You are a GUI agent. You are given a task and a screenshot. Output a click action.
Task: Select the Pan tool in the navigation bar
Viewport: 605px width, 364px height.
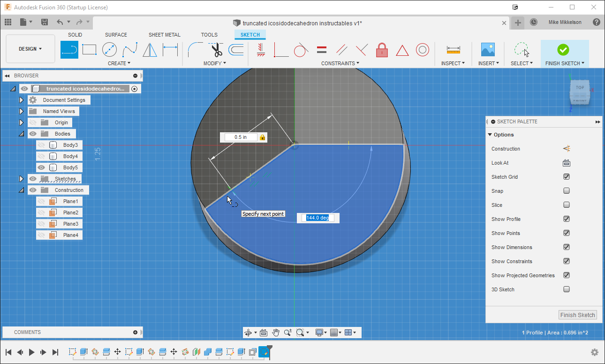[276, 332]
